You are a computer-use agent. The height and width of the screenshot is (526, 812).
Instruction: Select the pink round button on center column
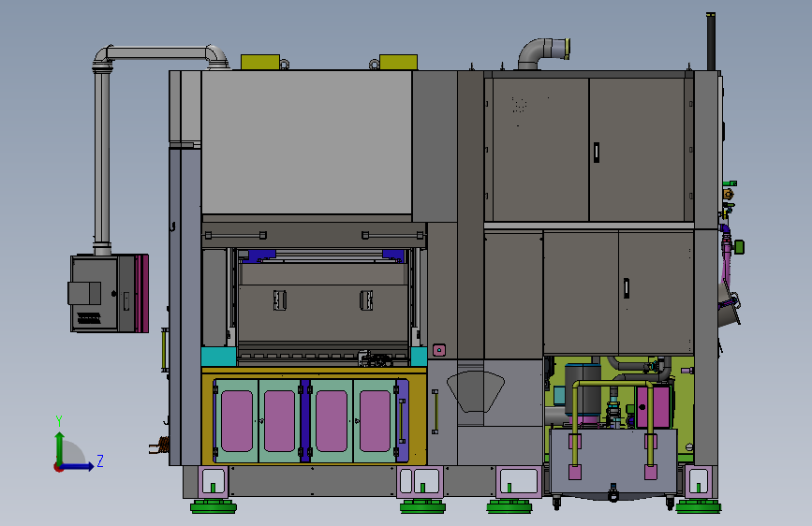point(438,350)
